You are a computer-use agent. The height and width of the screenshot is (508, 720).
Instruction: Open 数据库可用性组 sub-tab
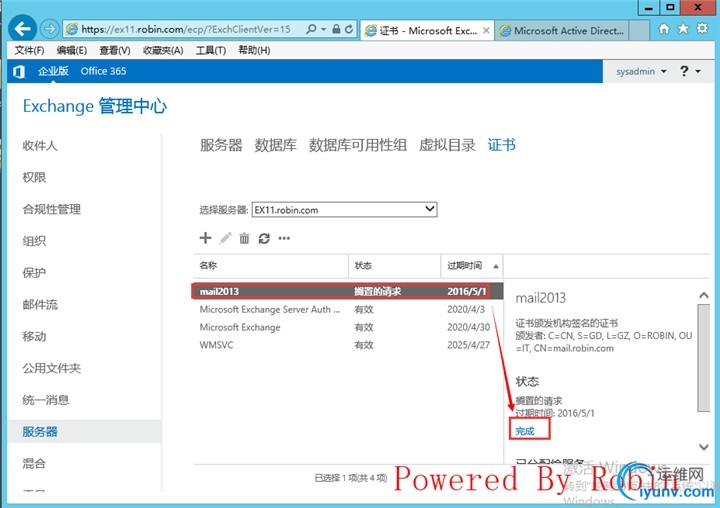358,145
